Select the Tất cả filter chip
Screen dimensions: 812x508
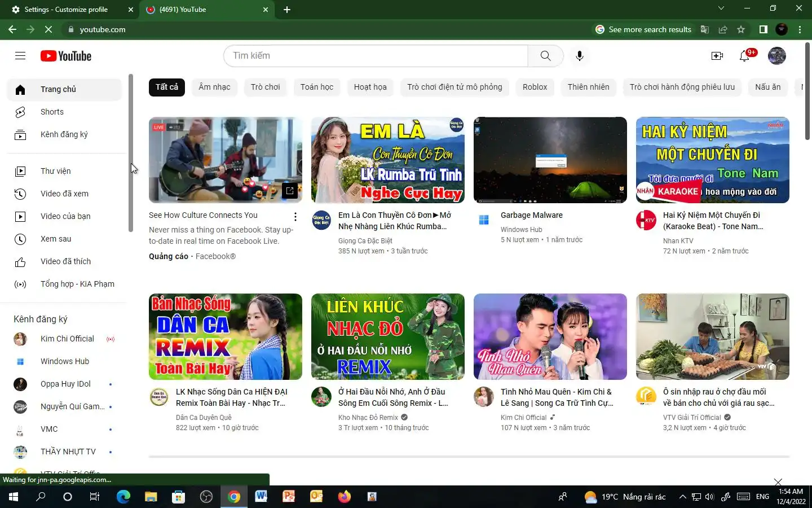(167, 87)
